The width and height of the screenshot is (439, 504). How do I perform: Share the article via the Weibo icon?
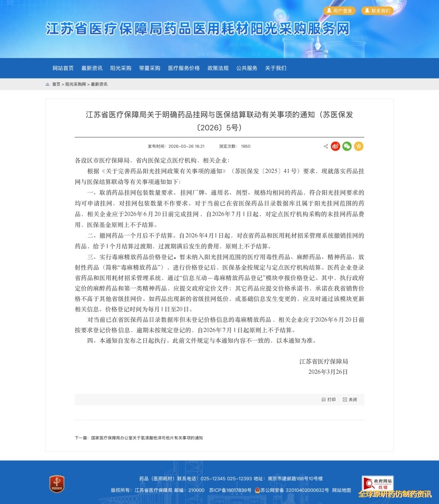335,146
